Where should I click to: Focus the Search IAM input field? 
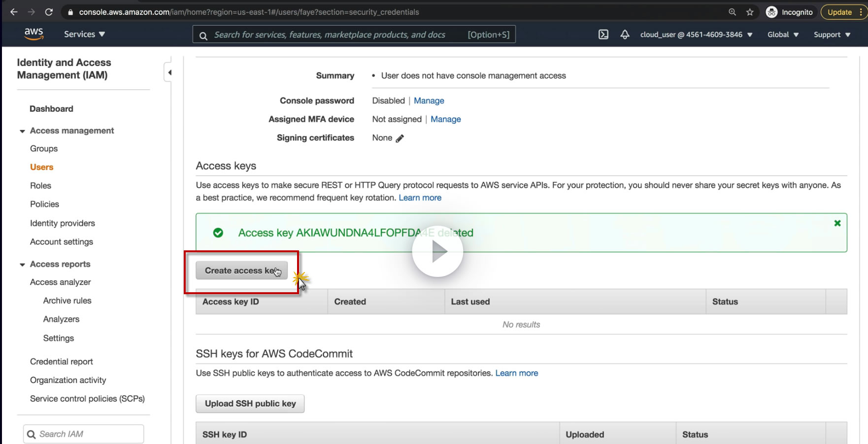coord(89,434)
